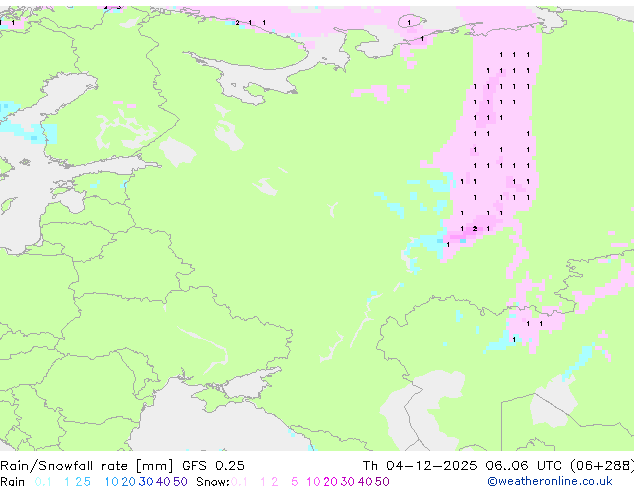Click the Rain legend '40' value
Screen dimensions: 634x490
point(163,482)
